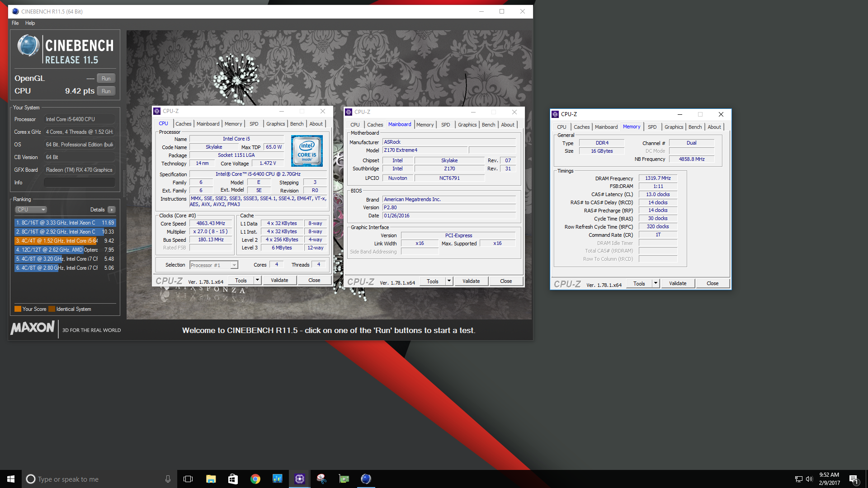
Task: Open Task View from taskbar
Action: pos(188,479)
